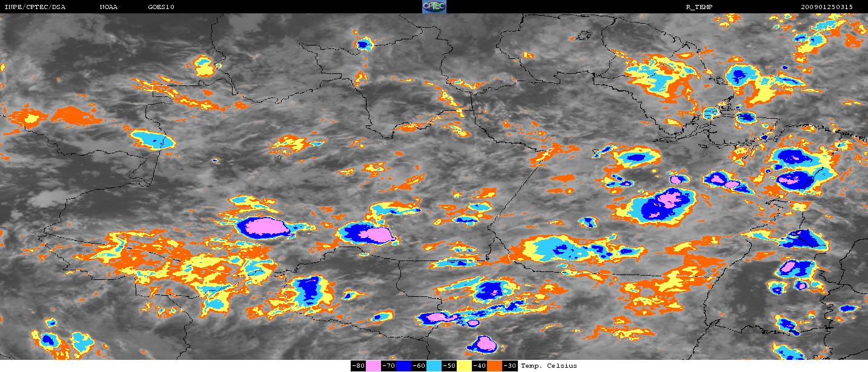Click the -70 legend value

[x=388, y=366]
